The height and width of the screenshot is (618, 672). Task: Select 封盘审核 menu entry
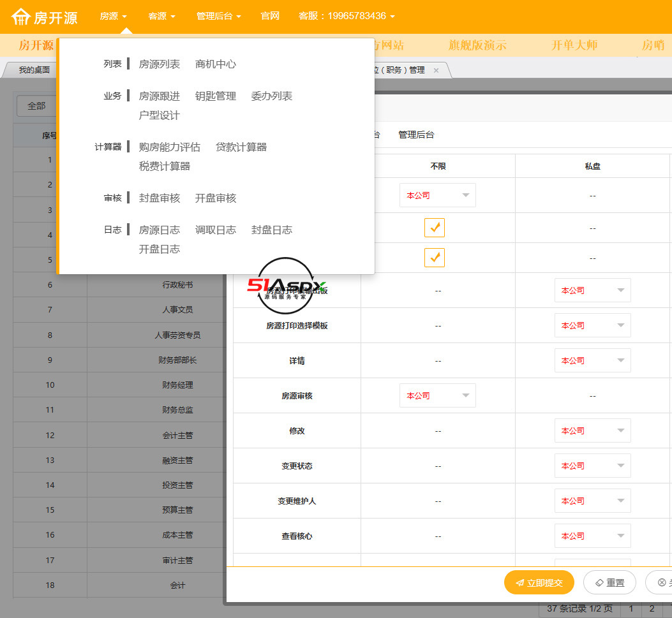pos(160,198)
